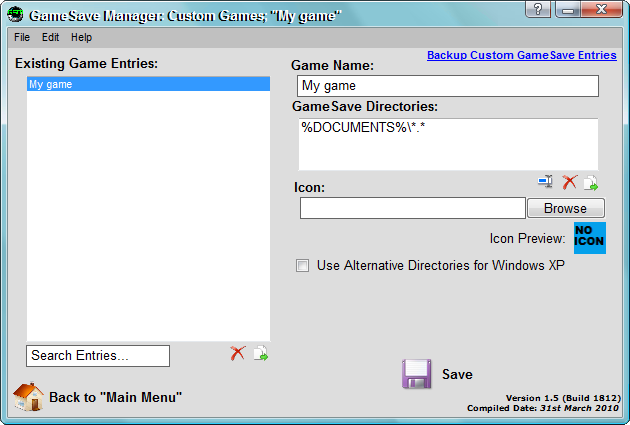Click the GameSave Directories text box
630x425 pixels.
(448, 144)
